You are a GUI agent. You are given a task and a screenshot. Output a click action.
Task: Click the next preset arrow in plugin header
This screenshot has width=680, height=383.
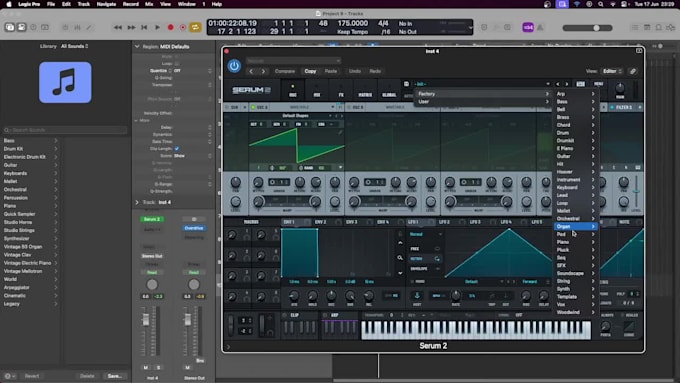pyautogui.click(x=263, y=71)
